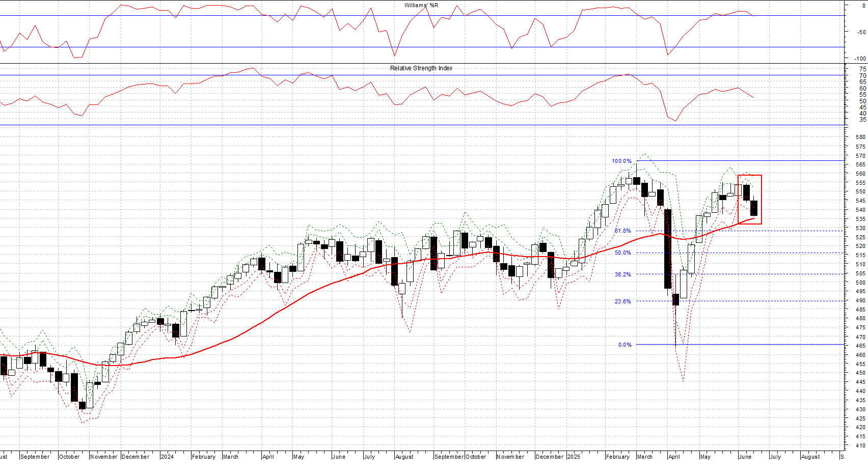This screenshot has width=868, height=476.
Task: Click the April label in the 2025 section
Action: [674, 457]
